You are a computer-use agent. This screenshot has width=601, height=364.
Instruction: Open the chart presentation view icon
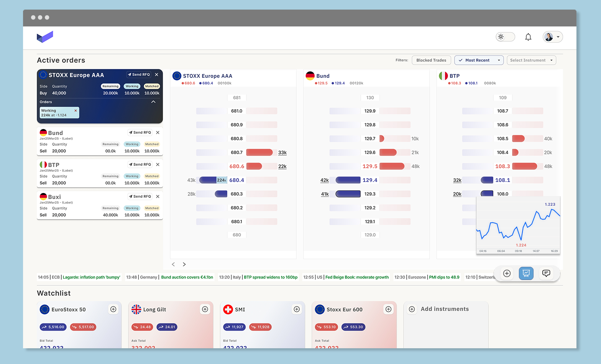tap(526, 273)
